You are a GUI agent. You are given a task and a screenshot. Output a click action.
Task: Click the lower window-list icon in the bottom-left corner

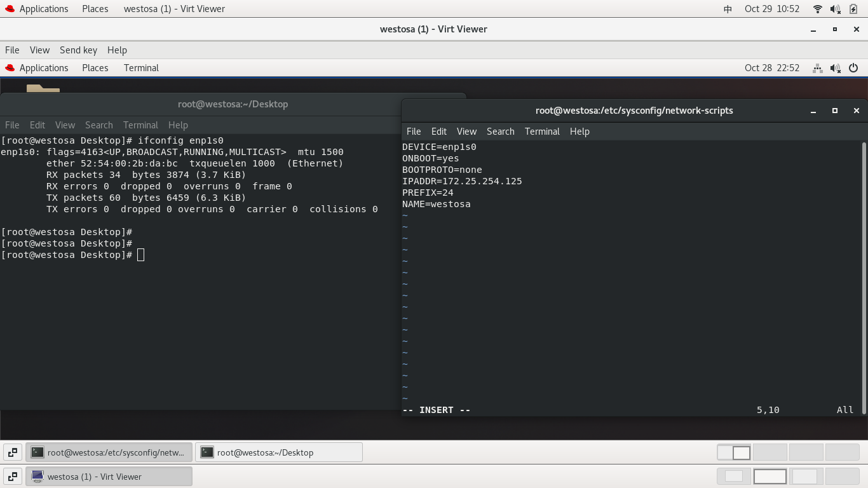coord(12,476)
